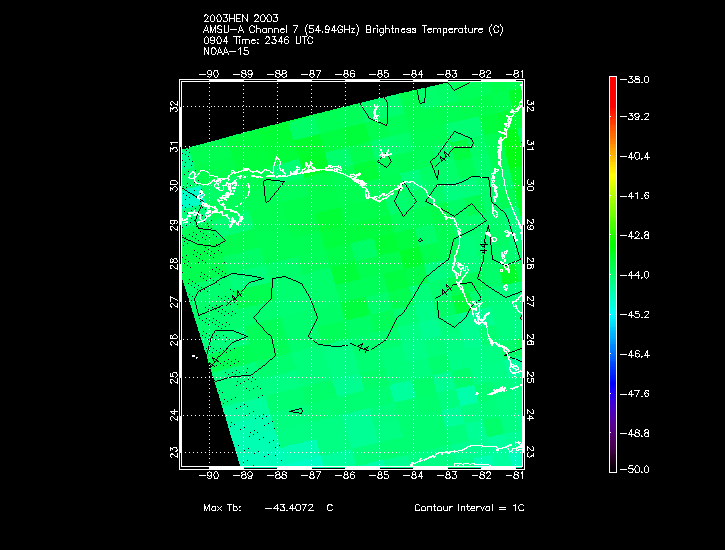Select the "-81" longitude label on bottom axis
725x550 pixels.
point(515,476)
